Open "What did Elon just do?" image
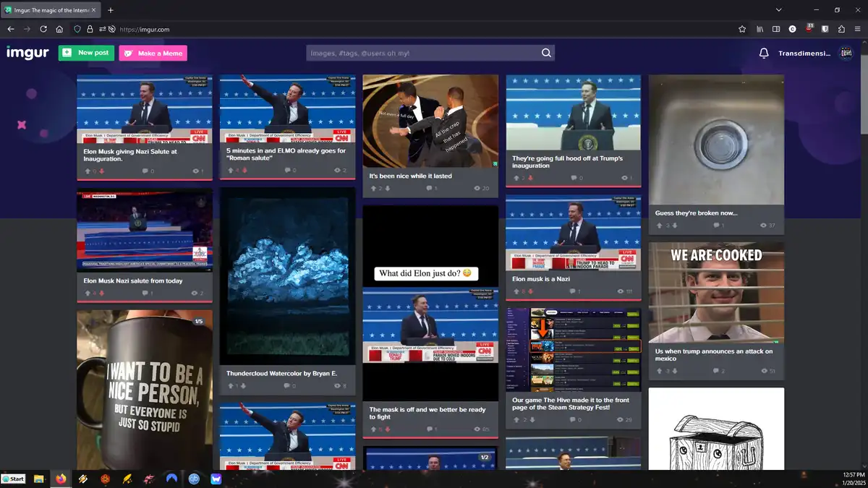868x488 pixels. (430, 303)
